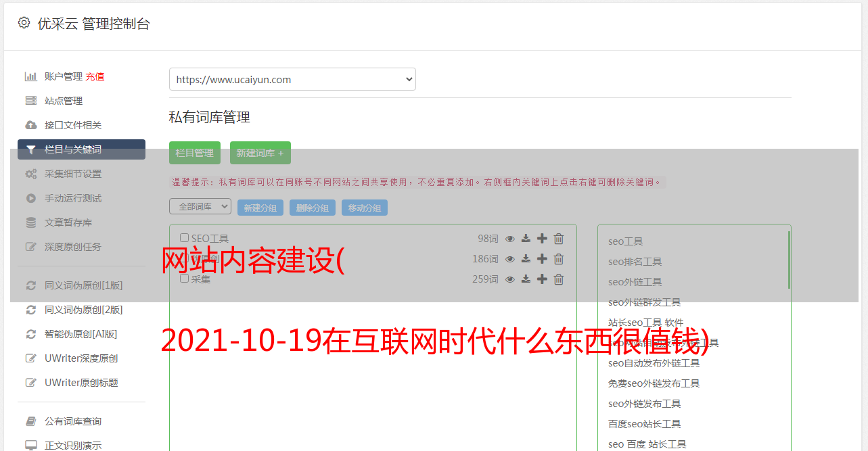Click the green 栏目管理 button
868x451 pixels.
(x=195, y=153)
